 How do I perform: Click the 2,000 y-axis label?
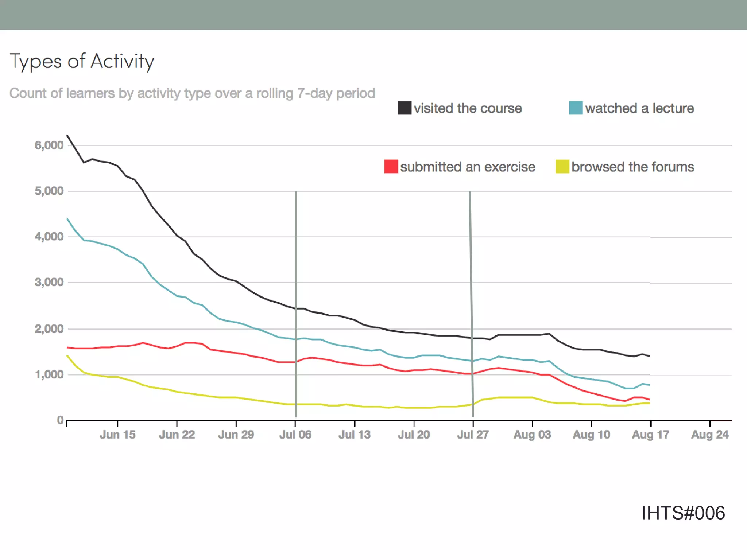(49, 329)
